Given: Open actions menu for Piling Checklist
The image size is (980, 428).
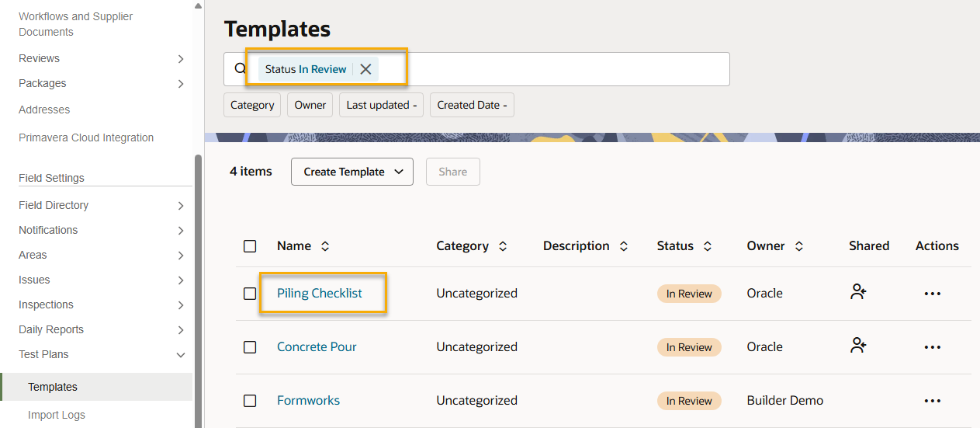Looking at the screenshot, I should click(x=932, y=294).
